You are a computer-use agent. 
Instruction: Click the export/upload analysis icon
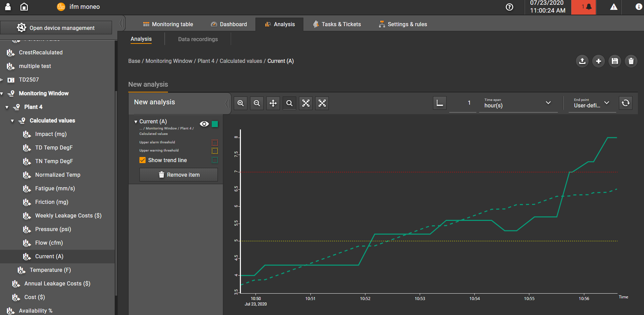pos(582,61)
